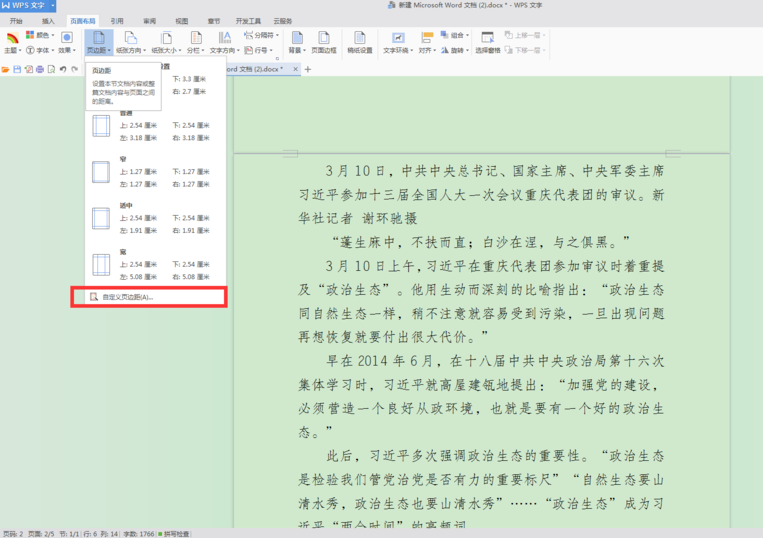Open the 字体 theme fonts dropdown

40,50
